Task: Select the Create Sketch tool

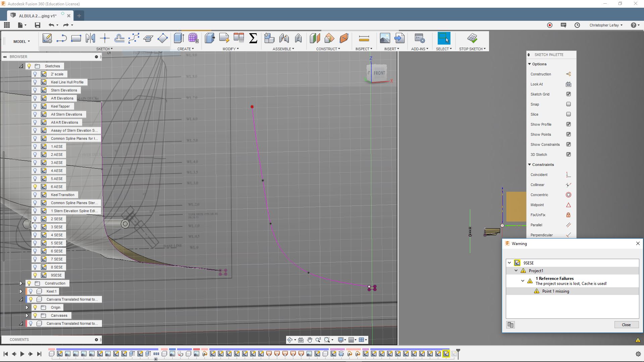Action: pos(47,38)
